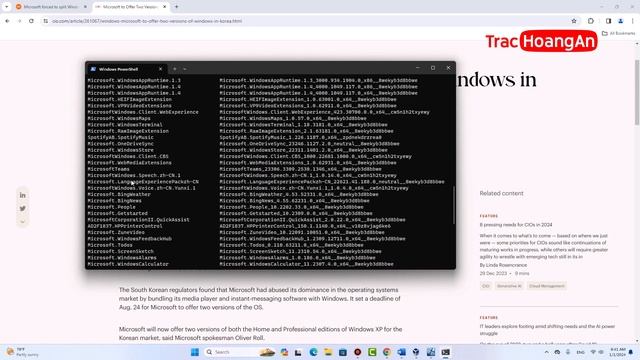Click the taskbar Search box
640x360 pixels.
(240, 352)
